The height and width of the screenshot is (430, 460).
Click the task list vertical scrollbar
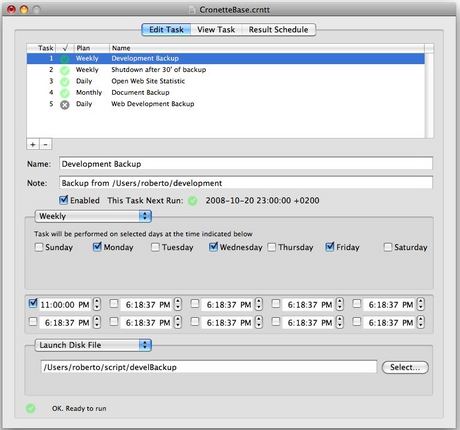pos(429,95)
